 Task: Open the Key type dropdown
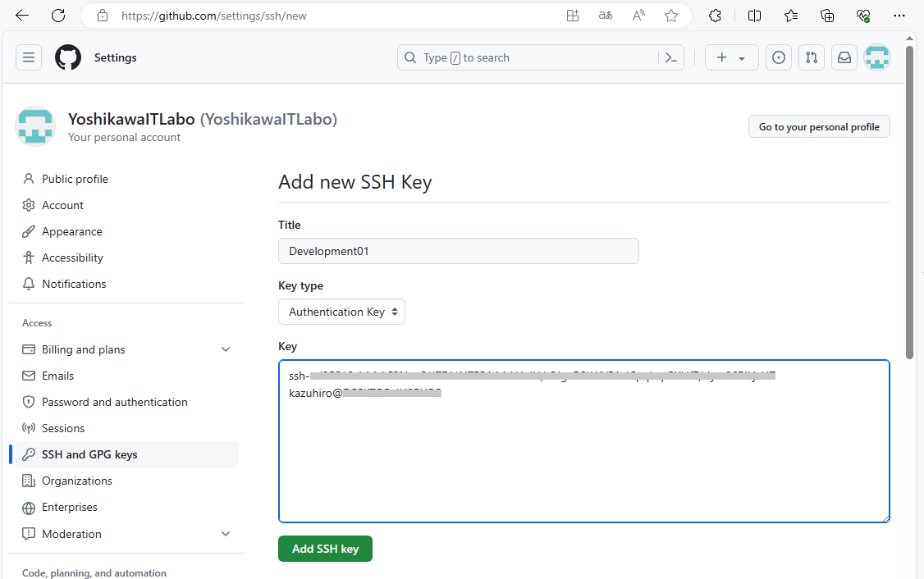[x=341, y=312]
